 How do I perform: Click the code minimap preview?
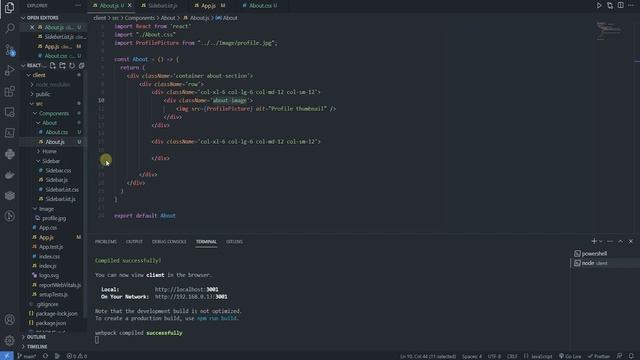click(609, 31)
